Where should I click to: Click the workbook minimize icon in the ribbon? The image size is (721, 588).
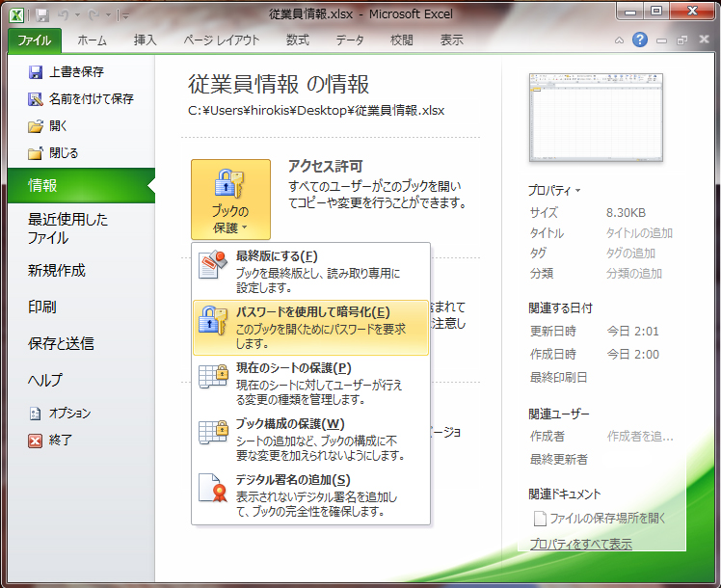coord(661,40)
